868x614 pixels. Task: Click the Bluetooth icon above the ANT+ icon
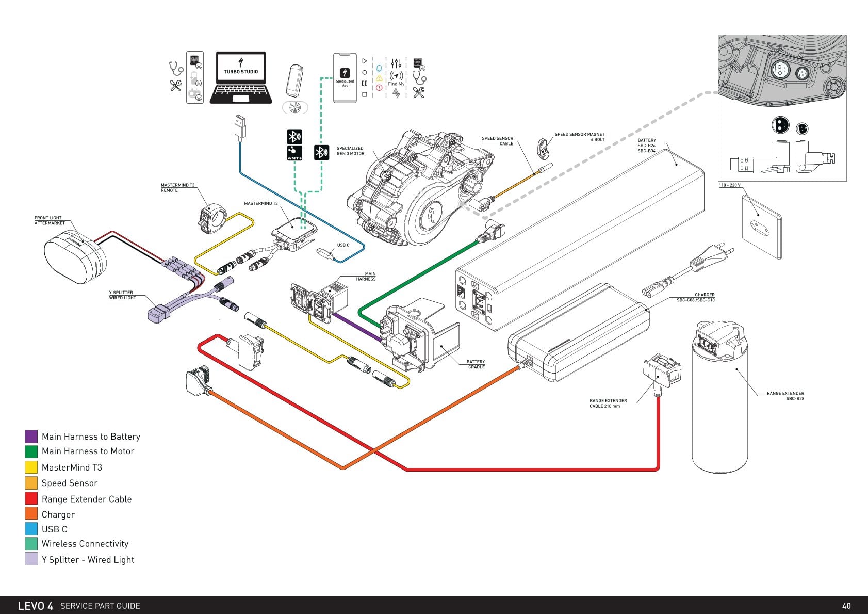click(x=294, y=137)
